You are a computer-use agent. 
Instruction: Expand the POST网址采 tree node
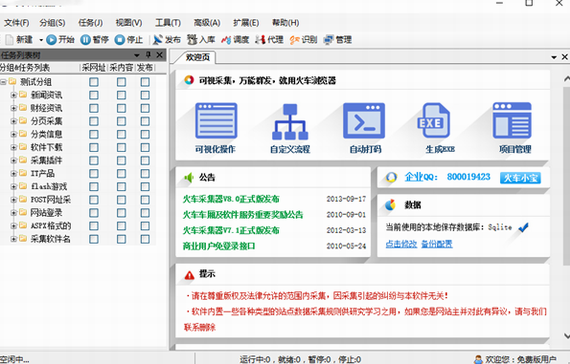point(14,200)
